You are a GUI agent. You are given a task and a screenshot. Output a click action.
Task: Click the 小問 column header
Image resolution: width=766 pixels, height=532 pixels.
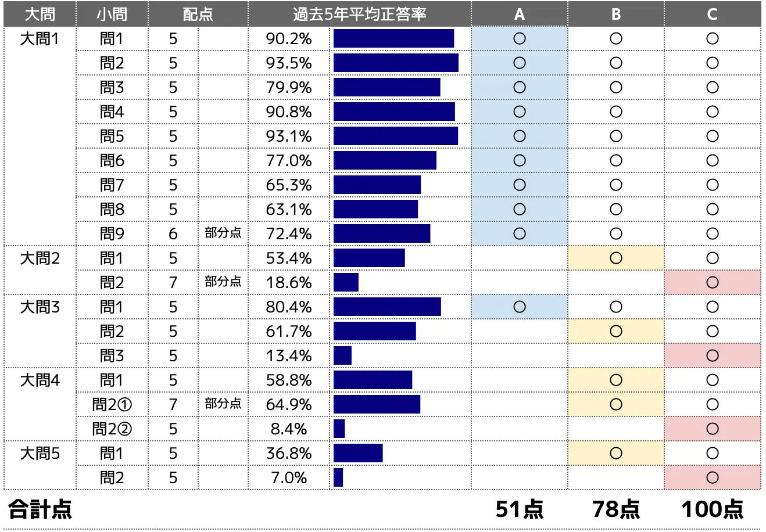pyautogui.click(x=112, y=15)
